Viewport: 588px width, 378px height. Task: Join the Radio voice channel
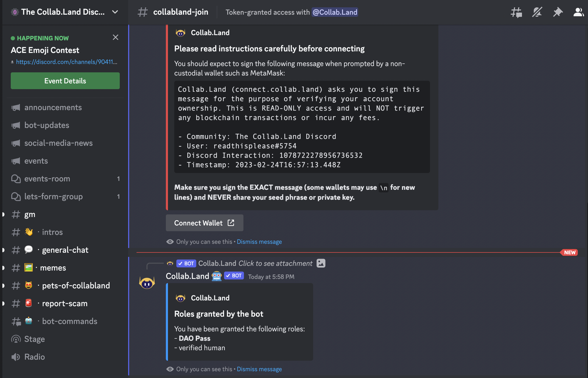coord(65,357)
